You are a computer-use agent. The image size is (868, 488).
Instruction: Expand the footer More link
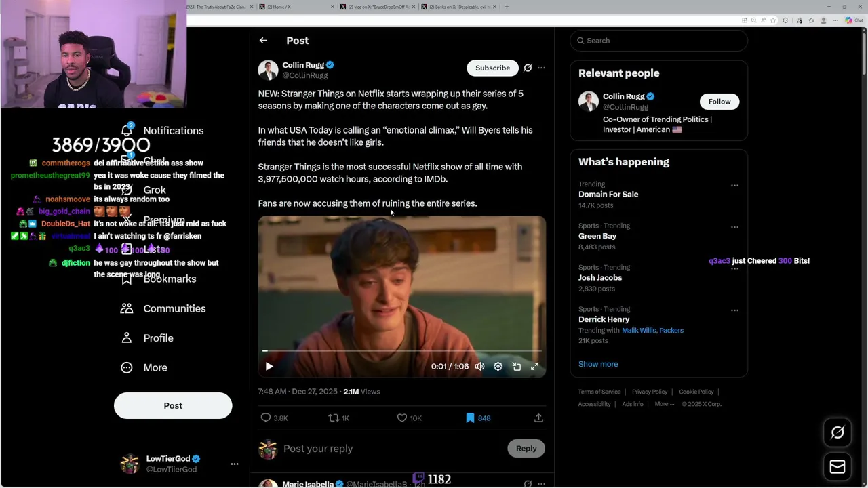coord(664,404)
